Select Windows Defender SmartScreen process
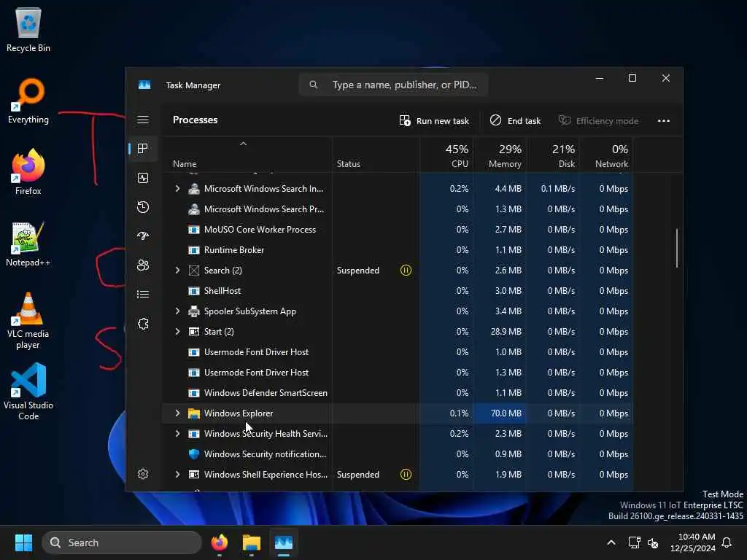 click(398, 393)
